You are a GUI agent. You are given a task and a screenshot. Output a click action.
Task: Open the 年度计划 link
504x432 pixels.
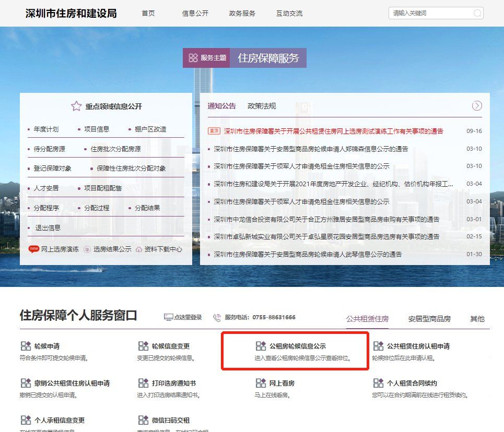pos(46,129)
